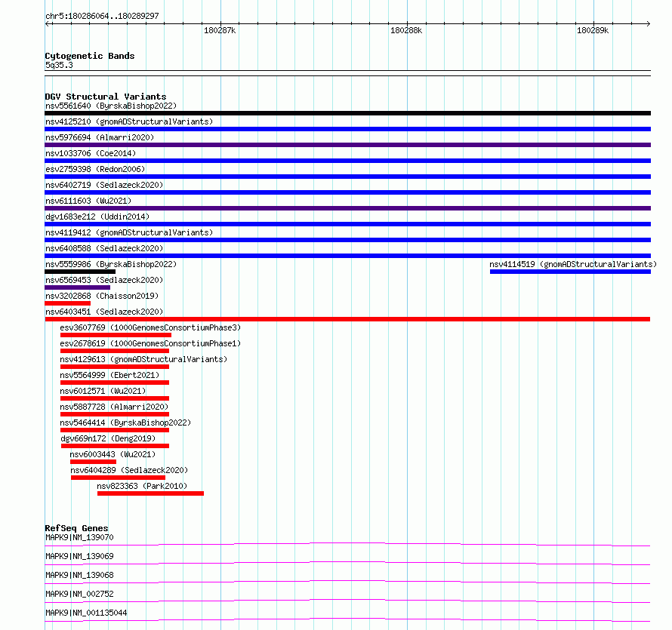Open variant nsv6003443 (Wu2021)
672x630 pixels.
click(x=113, y=454)
